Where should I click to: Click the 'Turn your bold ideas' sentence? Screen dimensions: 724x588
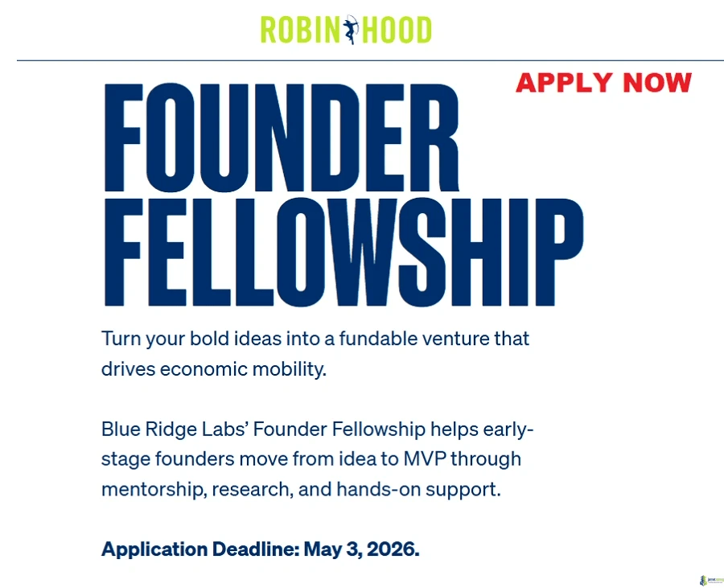(315, 338)
